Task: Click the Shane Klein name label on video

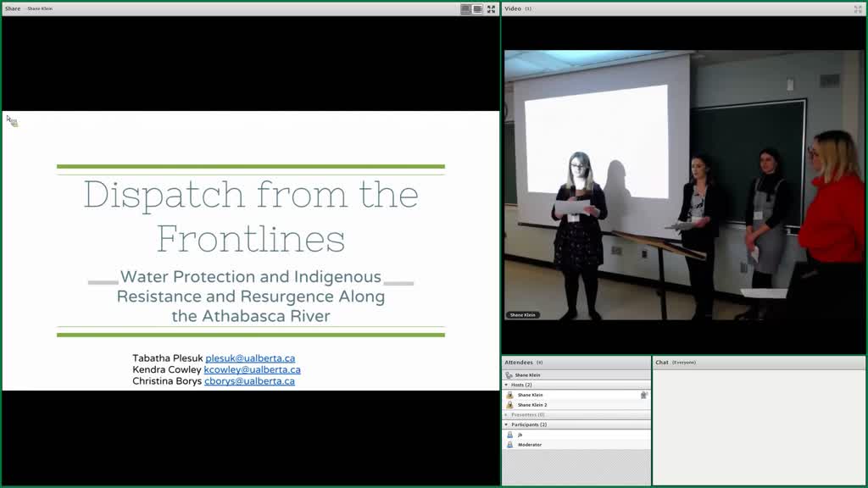Action: [522, 315]
